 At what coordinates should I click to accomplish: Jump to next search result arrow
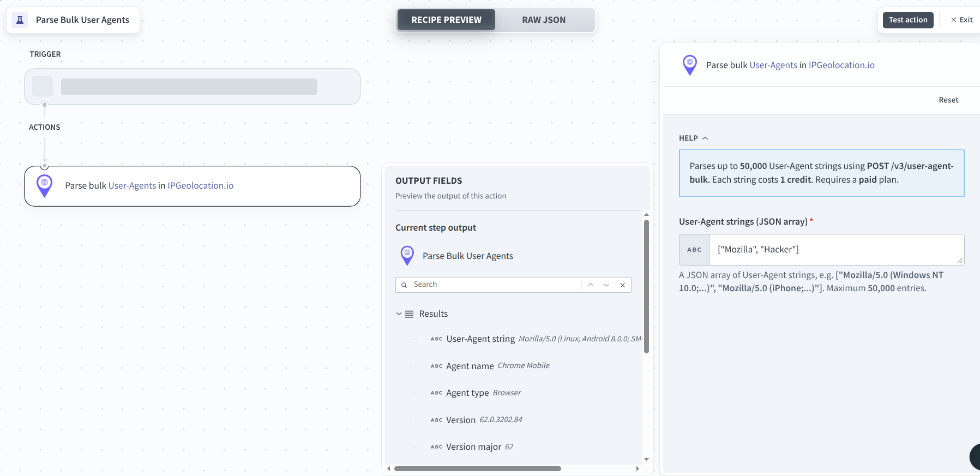pyautogui.click(x=606, y=285)
